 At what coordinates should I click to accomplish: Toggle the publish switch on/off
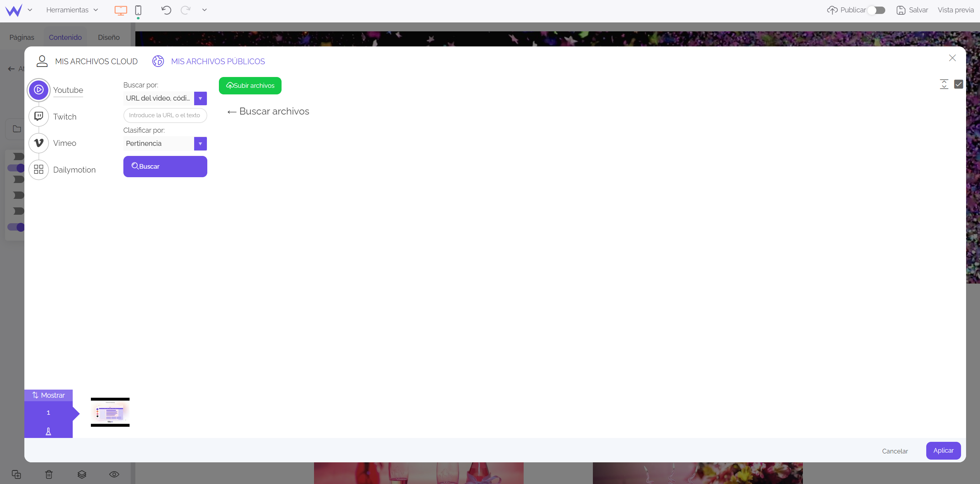pos(878,10)
